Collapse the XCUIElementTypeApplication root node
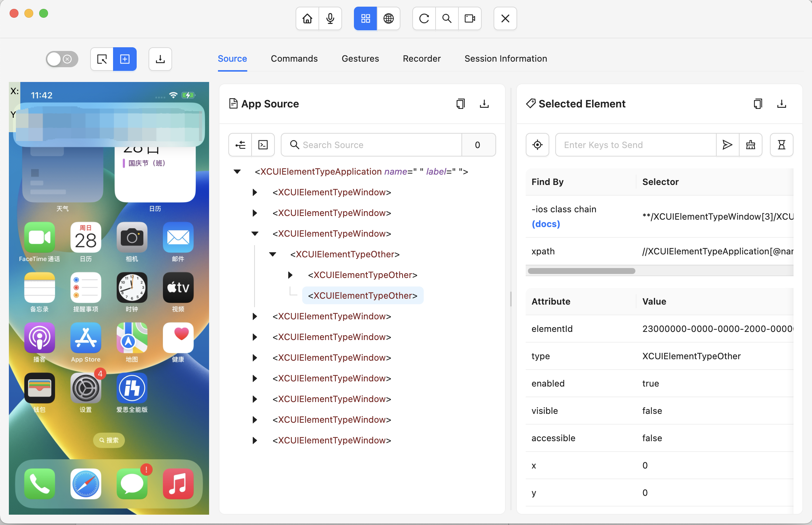Image resolution: width=812 pixels, height=525 pixels. coord(237,172)
